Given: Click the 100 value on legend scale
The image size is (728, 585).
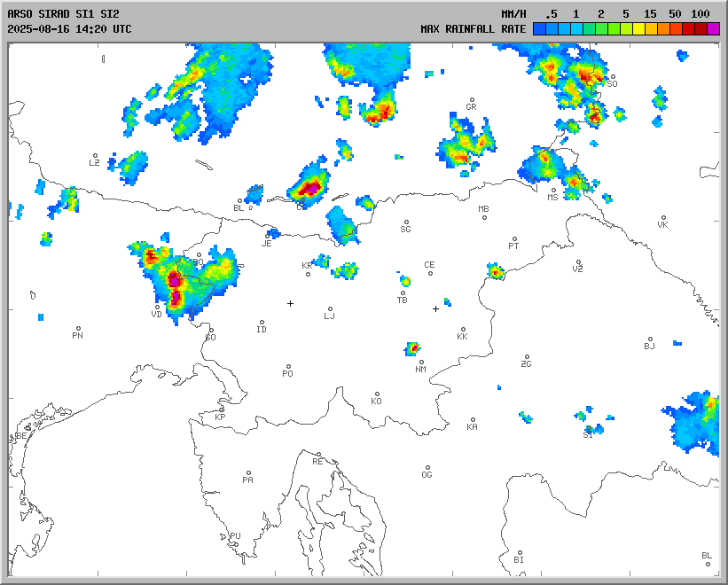Looking at the screenshot, I should click(x=701, y=14).
